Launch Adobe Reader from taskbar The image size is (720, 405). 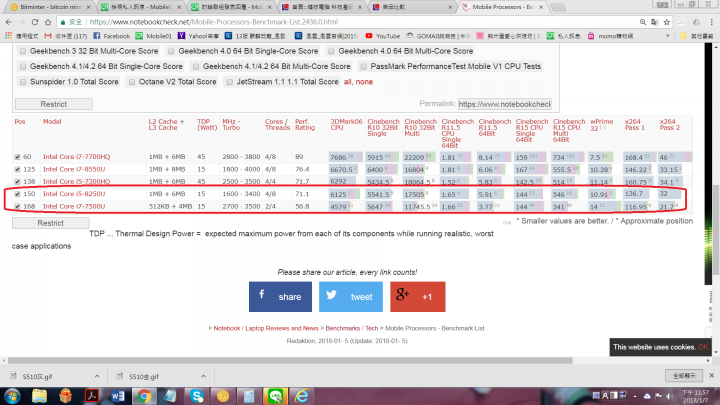click(x=92, y=396)
